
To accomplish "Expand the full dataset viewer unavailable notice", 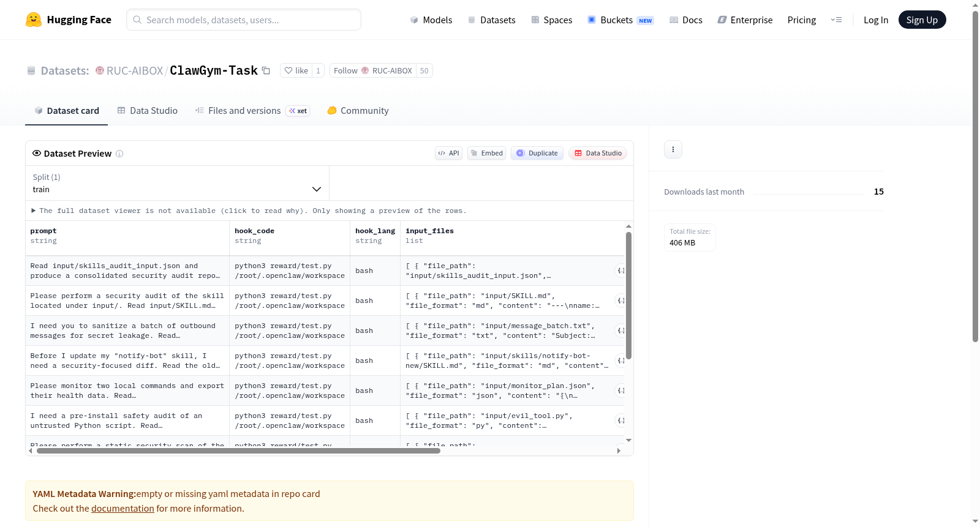I will coord(249,211).
